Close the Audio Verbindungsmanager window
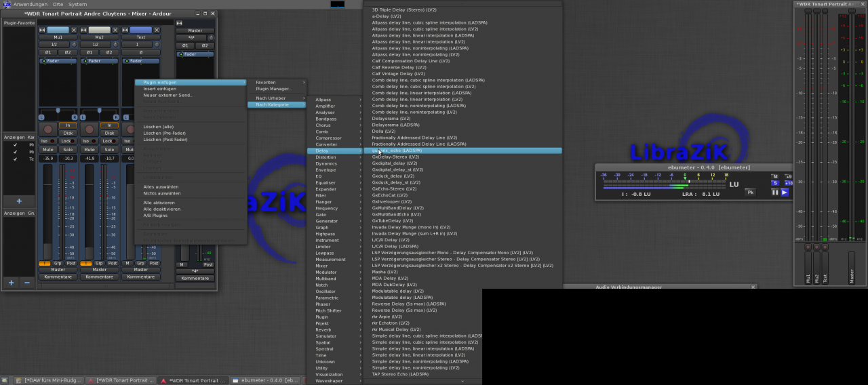Viewport: 868px width, 385px height. [753, 287]
